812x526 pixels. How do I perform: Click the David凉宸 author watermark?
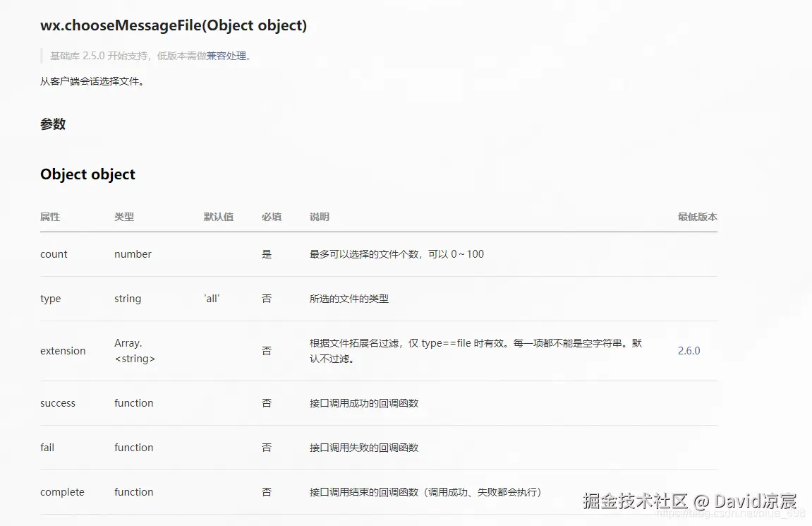point(755,501)
